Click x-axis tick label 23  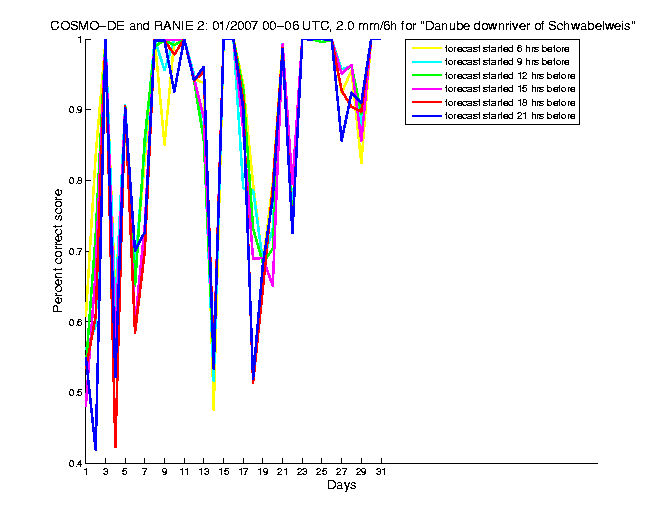(x=302, y=472)
